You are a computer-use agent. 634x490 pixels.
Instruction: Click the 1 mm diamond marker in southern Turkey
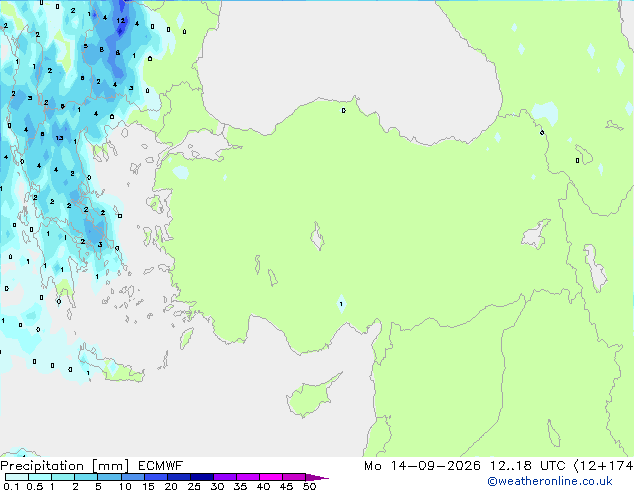(x=341, y=304)
